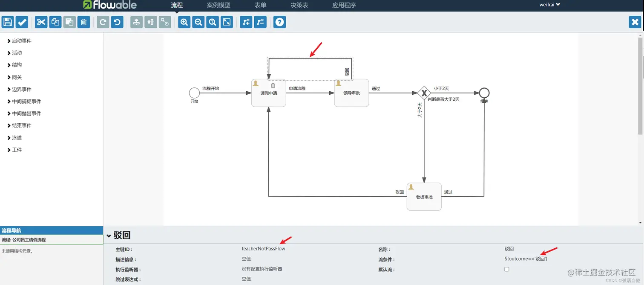Expand the 结构 palette group

(x=14, y=65)
